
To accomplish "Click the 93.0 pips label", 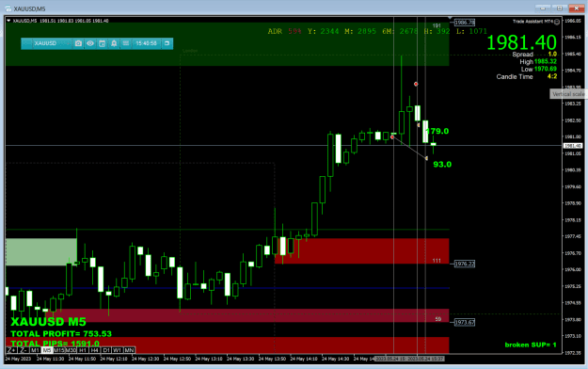I will (442, 165).
